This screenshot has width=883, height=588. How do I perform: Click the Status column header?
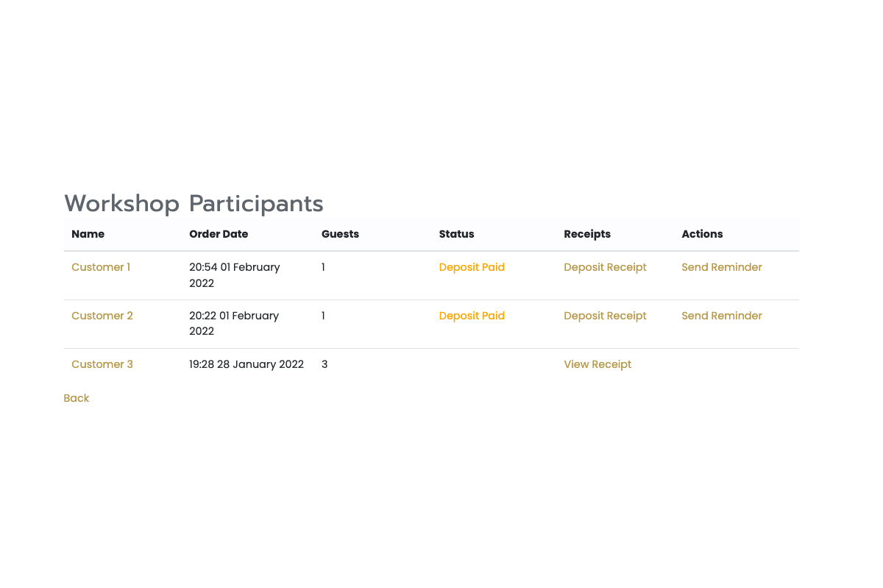[456, 234]
